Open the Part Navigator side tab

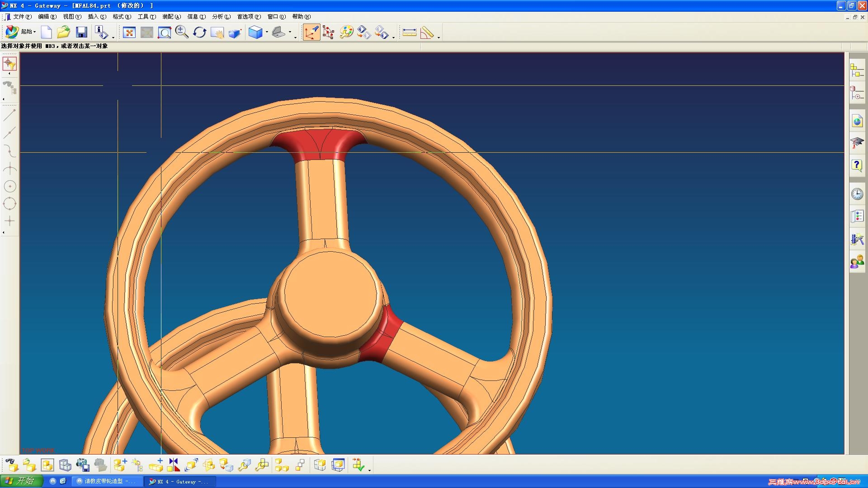(857, 93)
